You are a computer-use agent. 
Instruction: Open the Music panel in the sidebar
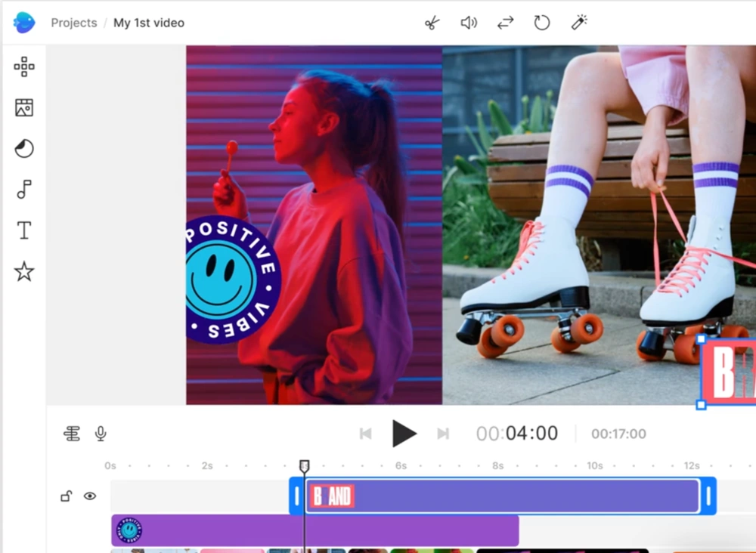point(24,190)
